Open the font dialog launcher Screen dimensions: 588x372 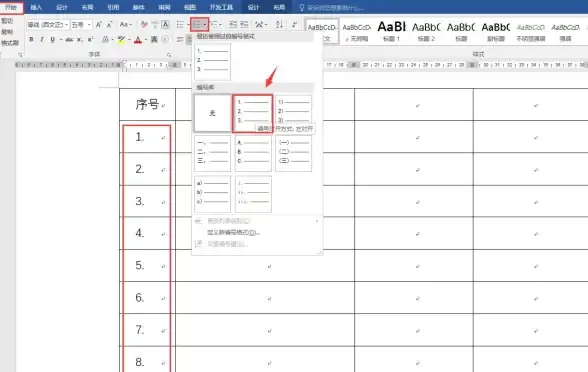[169, 55]
